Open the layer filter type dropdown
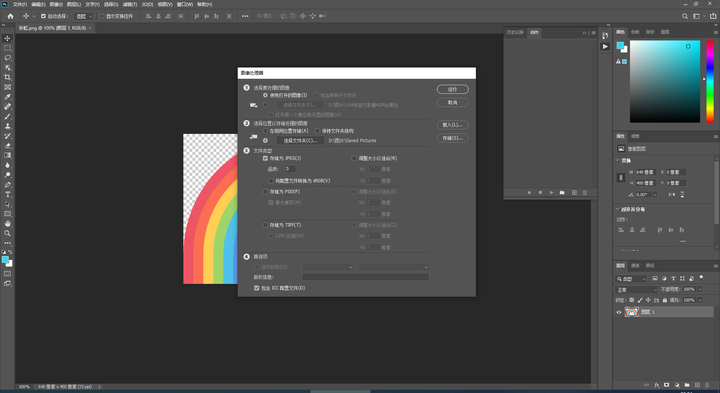Viewport: 720px width, 393px height. tap(631, 279)
